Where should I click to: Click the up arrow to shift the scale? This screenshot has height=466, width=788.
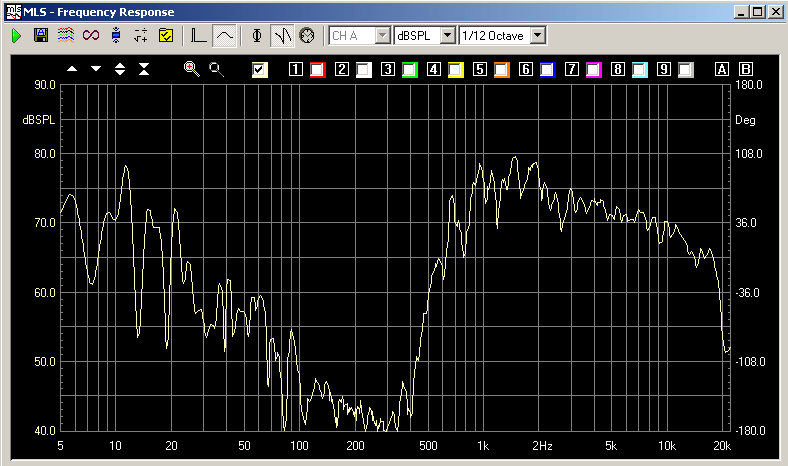tap(72, 69)
